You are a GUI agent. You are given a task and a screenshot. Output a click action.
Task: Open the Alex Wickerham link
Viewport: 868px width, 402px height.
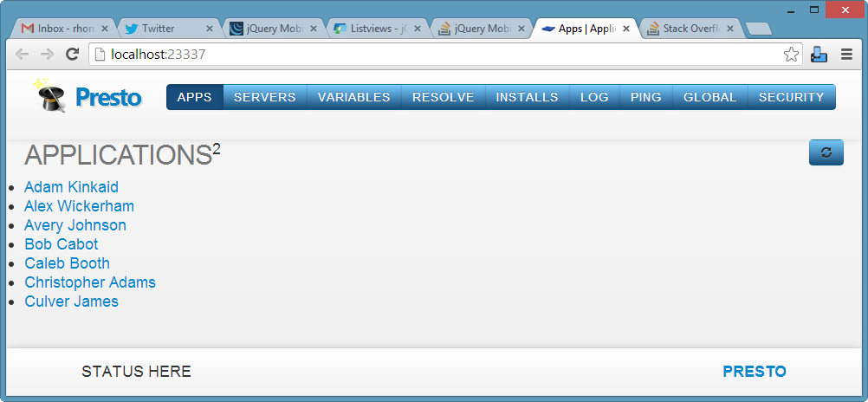click(79, 206)
